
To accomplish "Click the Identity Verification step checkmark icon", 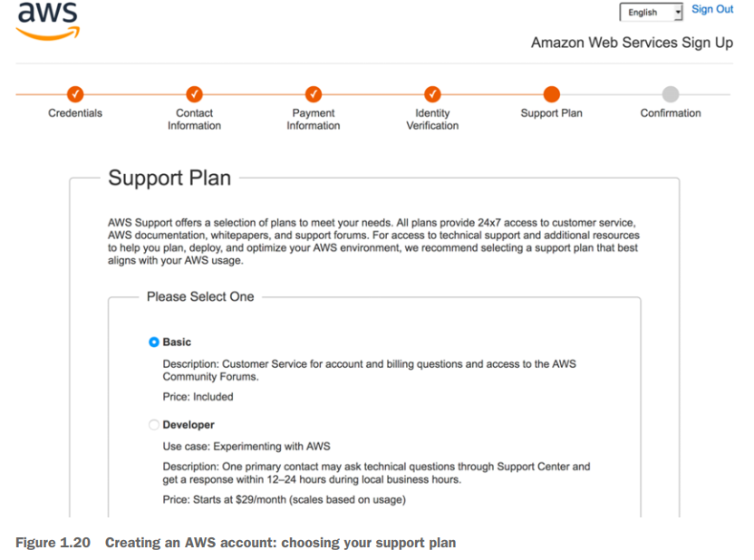I will [432, 93].
